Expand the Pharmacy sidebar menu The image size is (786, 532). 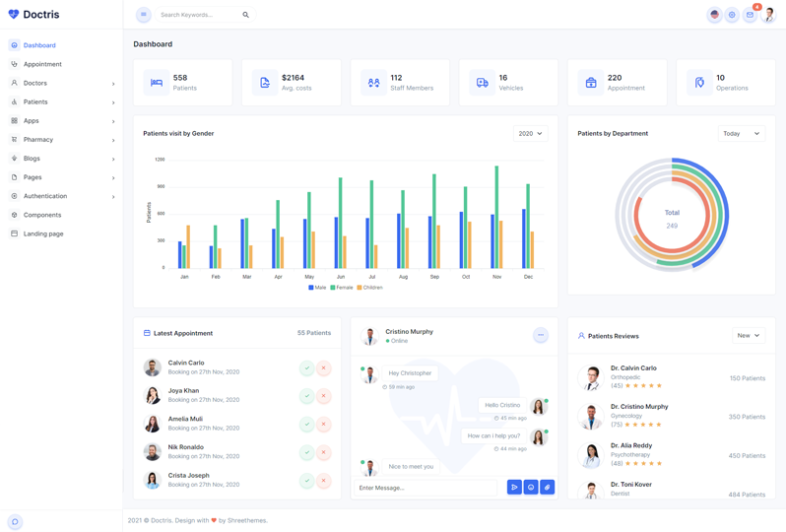coord(38,140)
